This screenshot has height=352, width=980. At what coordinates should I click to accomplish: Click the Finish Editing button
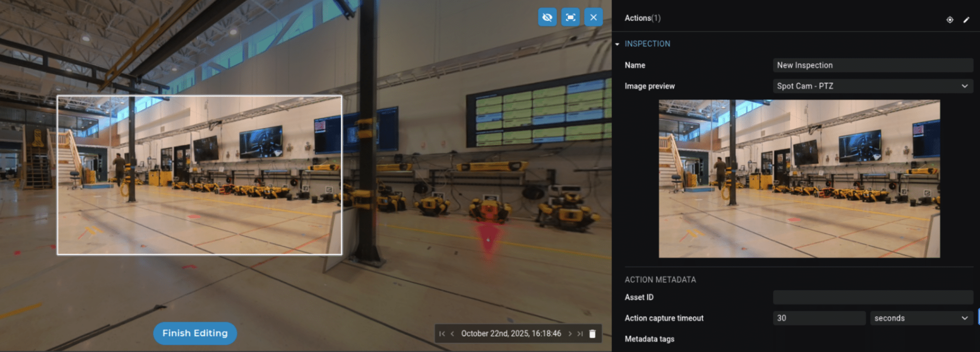click(x=195, y=333)
